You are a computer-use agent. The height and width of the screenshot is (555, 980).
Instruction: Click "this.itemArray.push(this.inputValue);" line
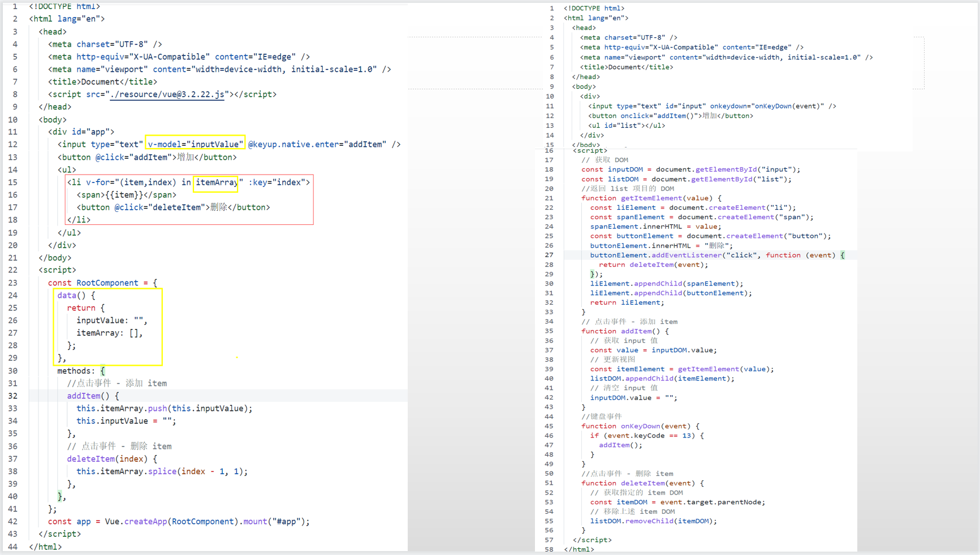[165, 408]
